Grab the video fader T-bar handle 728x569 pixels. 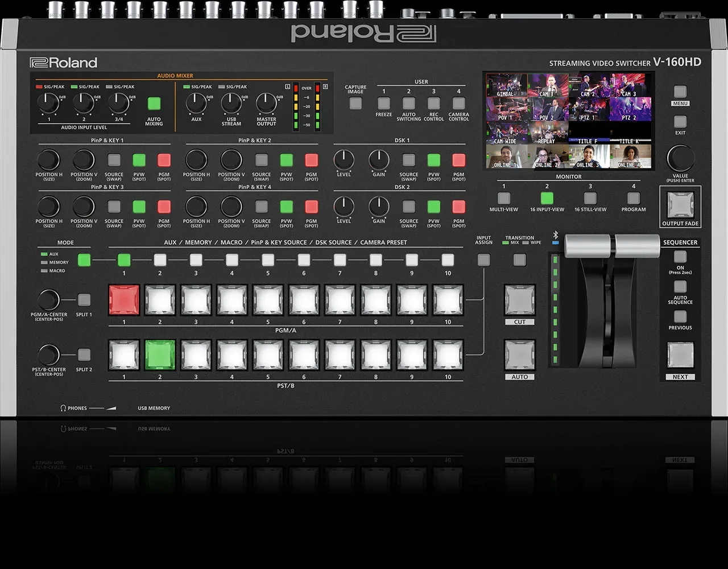(612, 246)
